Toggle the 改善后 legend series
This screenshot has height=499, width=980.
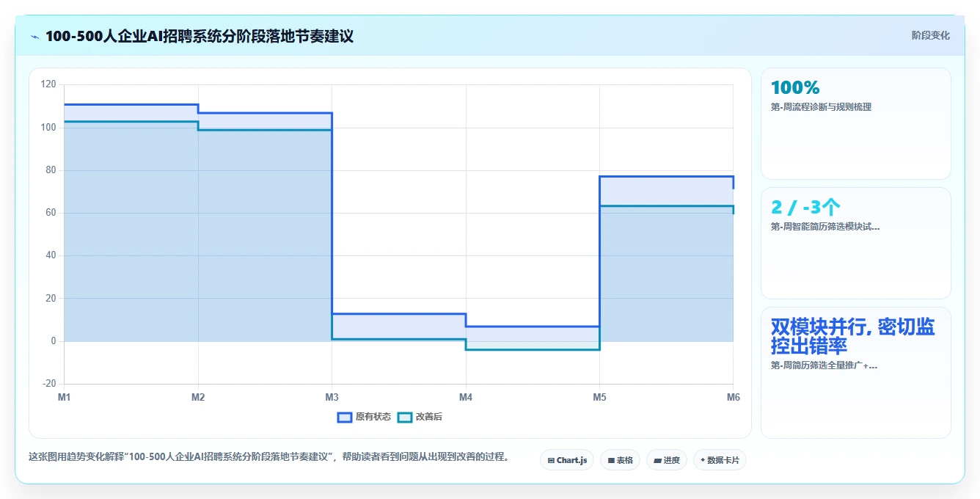point(420,417)
